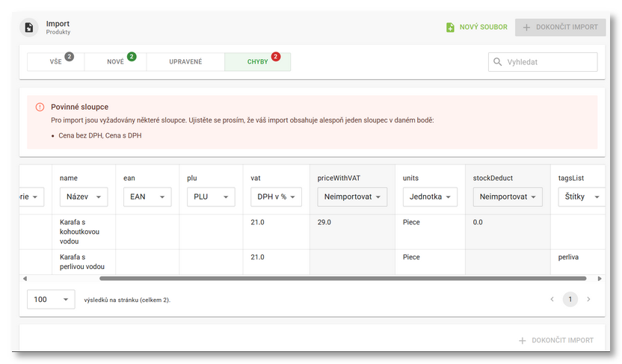
Task: Click 'Karafa s kohoutkovou vodou' cell
Action: click(x=84, y=232)
